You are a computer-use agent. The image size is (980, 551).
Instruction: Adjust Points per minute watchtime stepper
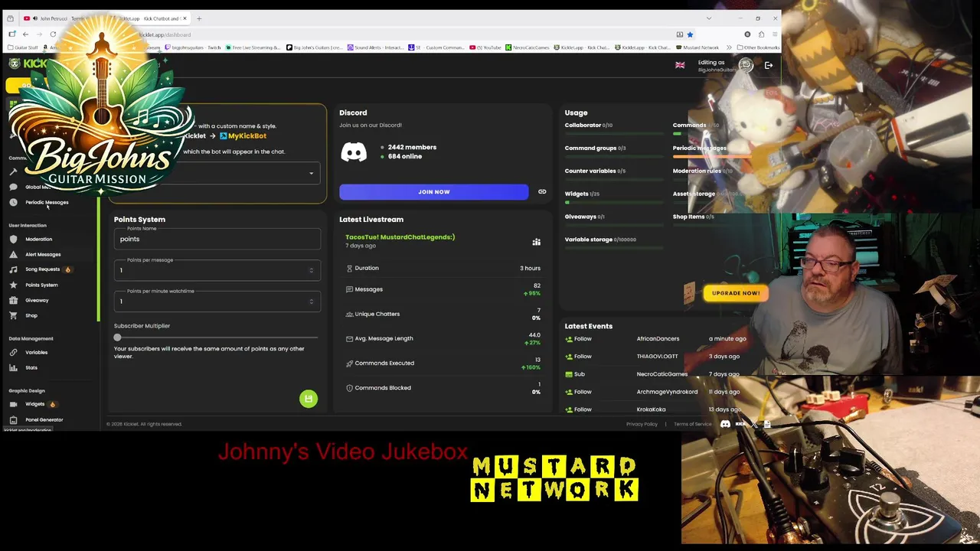click(311, 302)
